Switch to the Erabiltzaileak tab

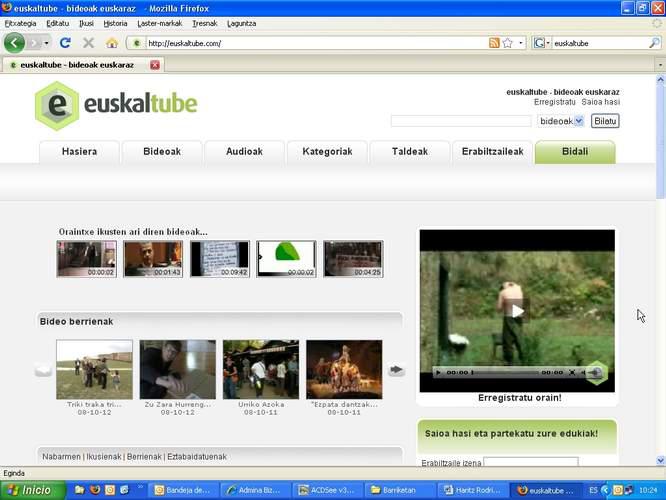tap(492, 152)
